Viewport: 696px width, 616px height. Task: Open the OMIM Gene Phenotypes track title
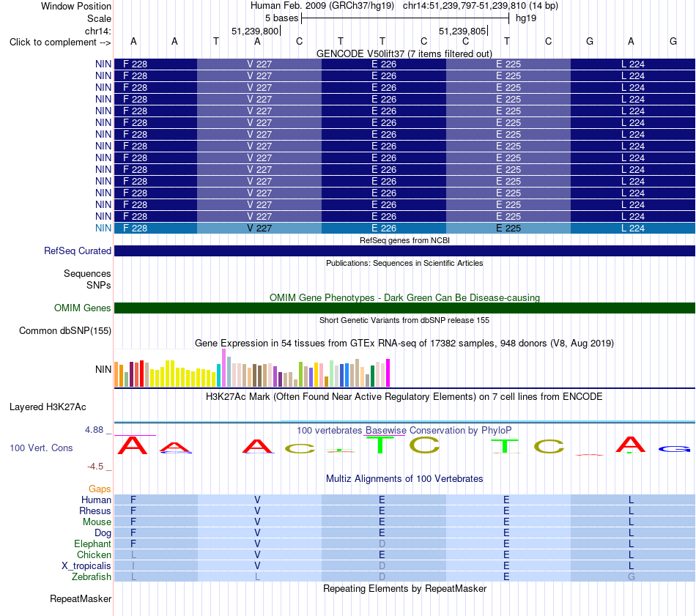(404, 298)
